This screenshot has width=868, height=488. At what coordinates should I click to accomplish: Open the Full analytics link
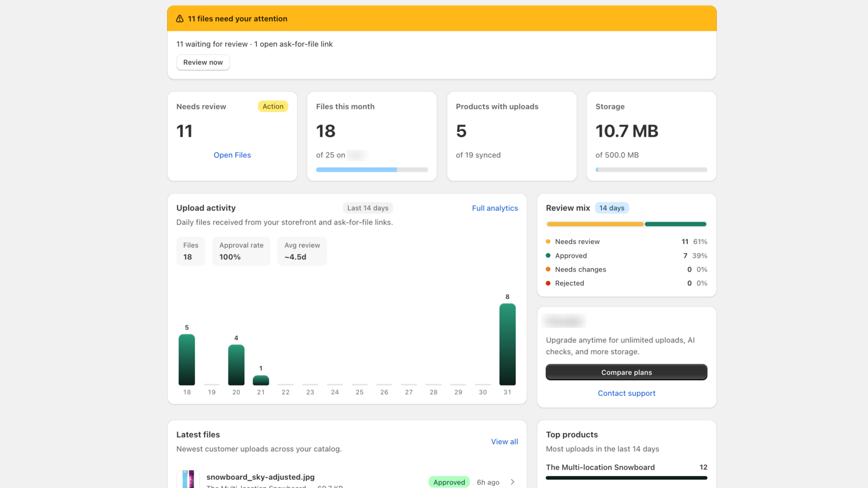tap(495, 208)
